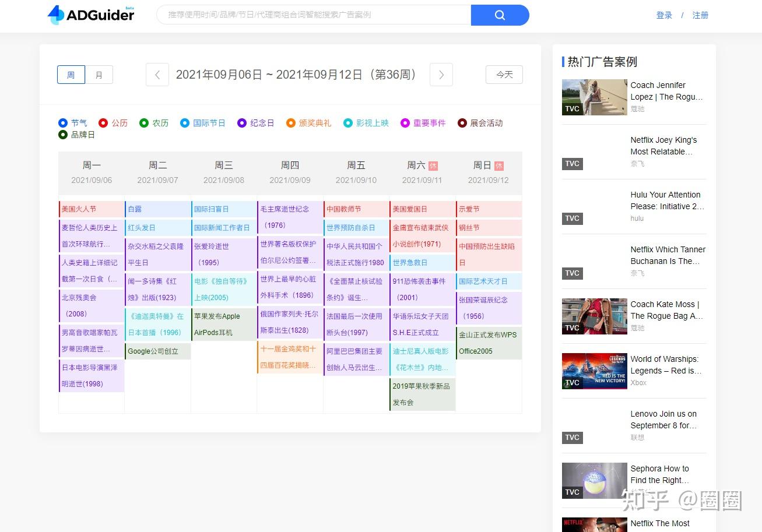This screenshot has height=532, width=762.
Task: Click the blue search magnifier button
Action: (500, 15)
